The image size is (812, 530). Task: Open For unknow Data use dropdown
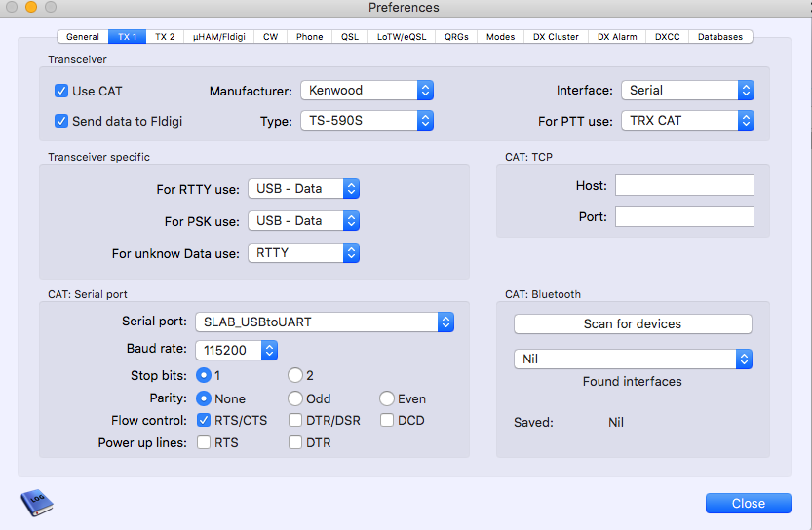coord(303,253)
